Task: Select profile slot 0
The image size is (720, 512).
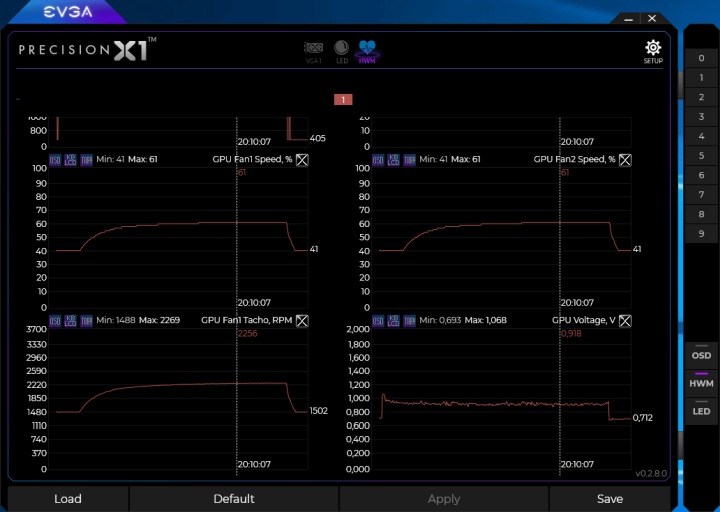Action: [701, 58]
